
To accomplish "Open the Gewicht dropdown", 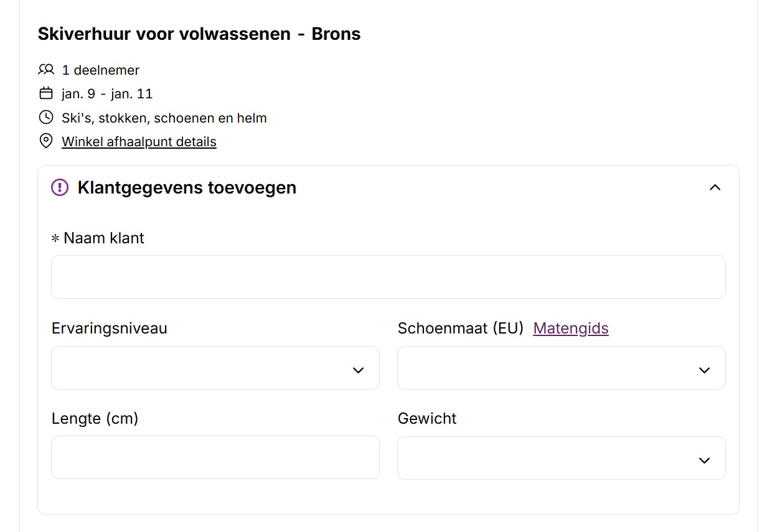I will [x=561, y=458].
